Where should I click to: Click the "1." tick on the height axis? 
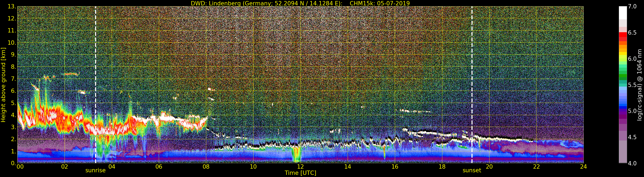pos(14,151)
